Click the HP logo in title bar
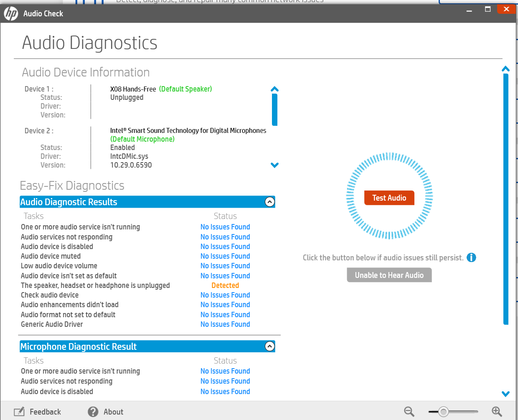The image size is (518, 420). (x=11, y=14)
